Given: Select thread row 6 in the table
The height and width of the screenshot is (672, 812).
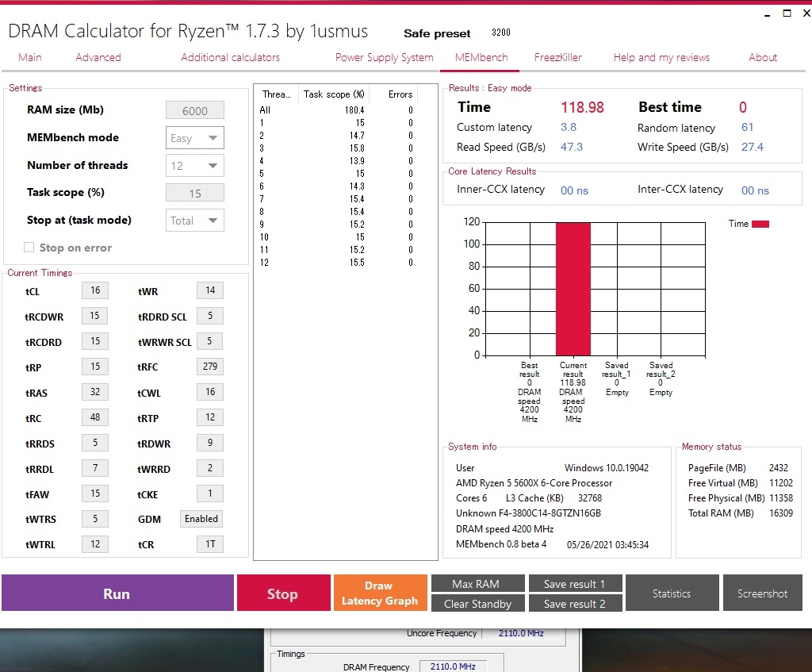Looking at the screenshot, I should (x=336, y=186).
